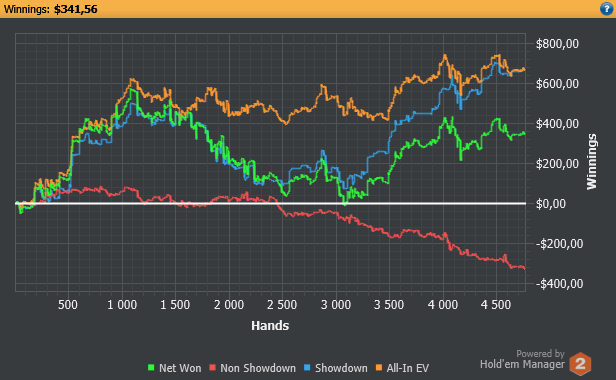Click the $200,00 y-axis label
Viewport: 616px width, 380px height.
(557, 163)
